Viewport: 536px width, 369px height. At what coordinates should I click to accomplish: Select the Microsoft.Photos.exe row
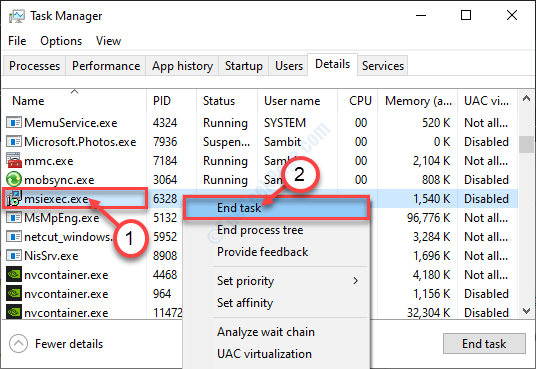pos(260,142)
